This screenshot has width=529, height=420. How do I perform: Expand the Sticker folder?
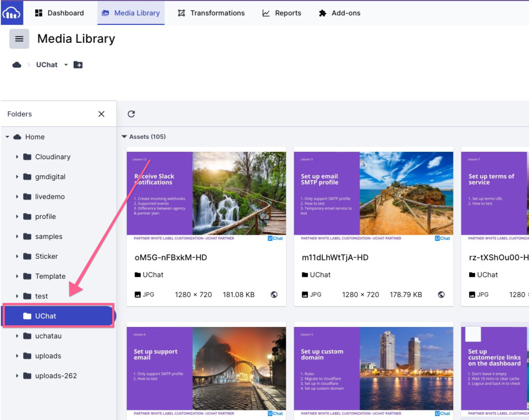coord(17,256)
